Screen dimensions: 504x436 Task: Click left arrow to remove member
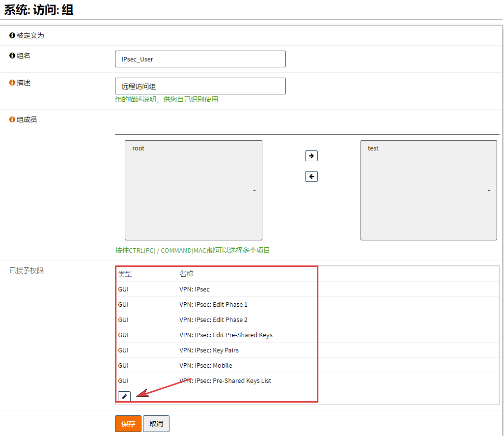(311, 176)
